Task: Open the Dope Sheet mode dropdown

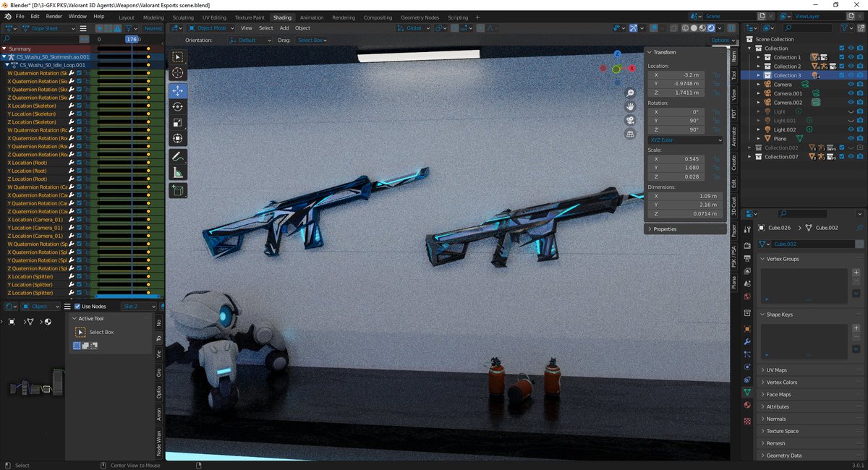Action: [48, 28]
